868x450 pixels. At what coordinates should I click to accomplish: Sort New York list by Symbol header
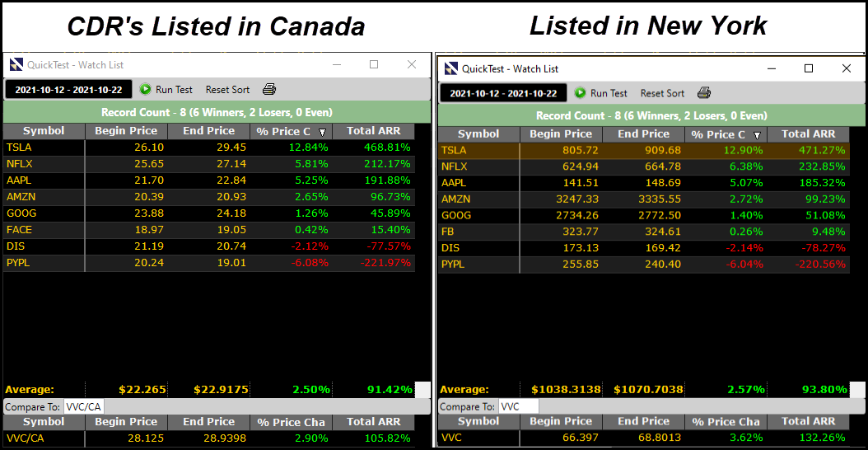tap(478, 134)
